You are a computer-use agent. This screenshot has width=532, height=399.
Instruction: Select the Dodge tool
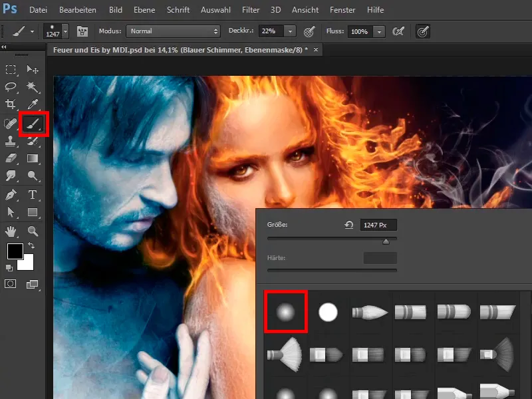coord(33,176)
